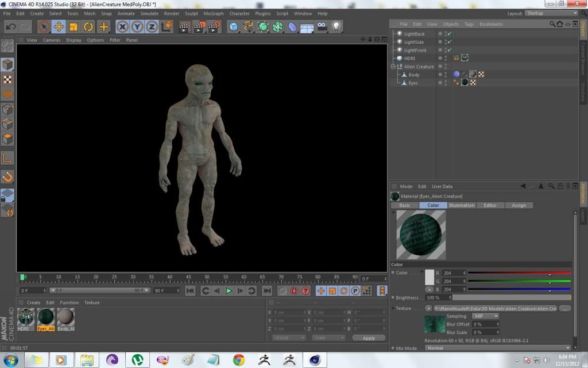This screenshot has height=368, width=588.
Task: Switch to the Illumination tab
Action: pyautogui.click(x=462, y=205)
